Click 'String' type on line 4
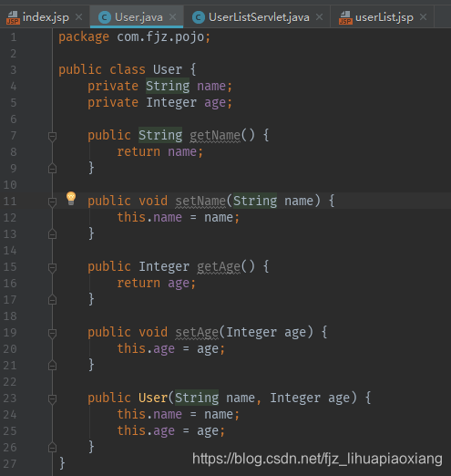This screenshot has width=451, height=476. click(168, 86)
